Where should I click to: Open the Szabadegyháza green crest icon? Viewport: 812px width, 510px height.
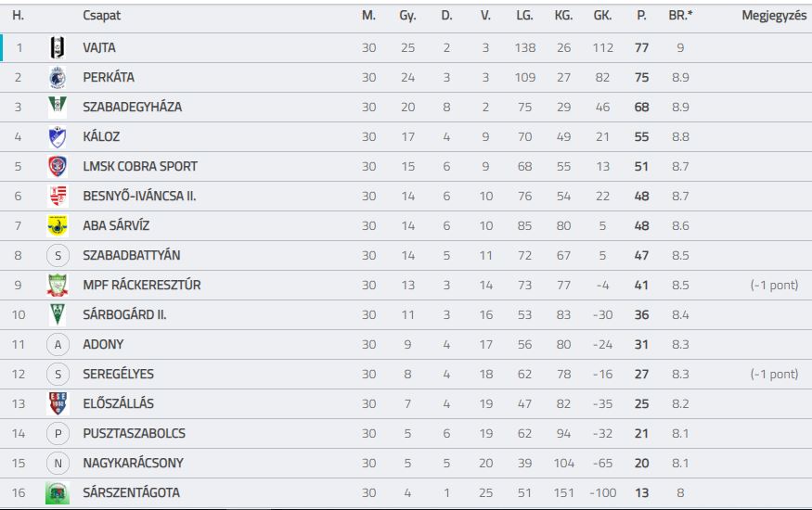tap(58, 106)
